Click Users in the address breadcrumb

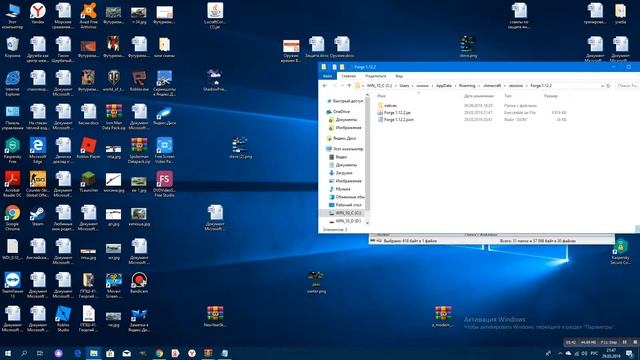404,86
